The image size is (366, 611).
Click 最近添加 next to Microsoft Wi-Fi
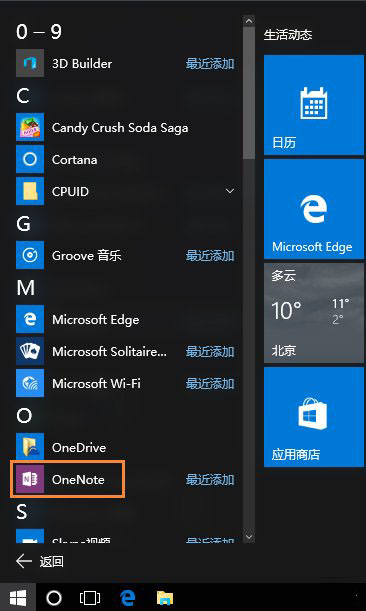(210, 383)
